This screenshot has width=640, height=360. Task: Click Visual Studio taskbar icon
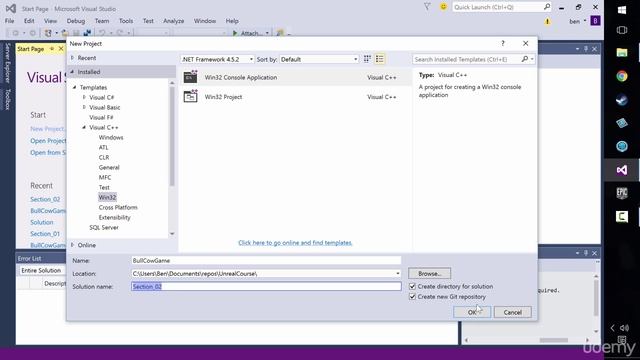click(622, 170)
